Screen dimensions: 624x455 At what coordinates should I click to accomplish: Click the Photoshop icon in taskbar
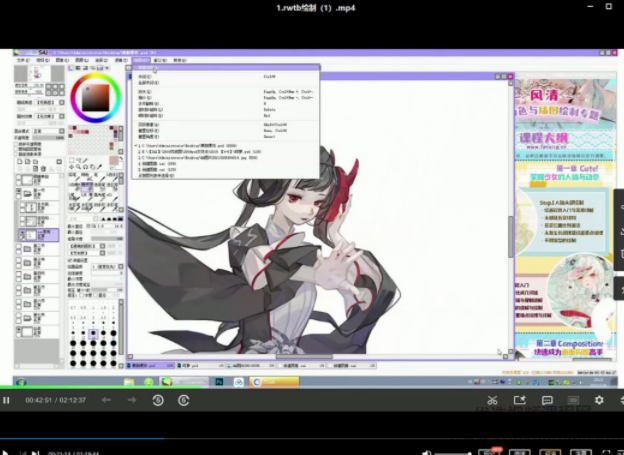218,381
